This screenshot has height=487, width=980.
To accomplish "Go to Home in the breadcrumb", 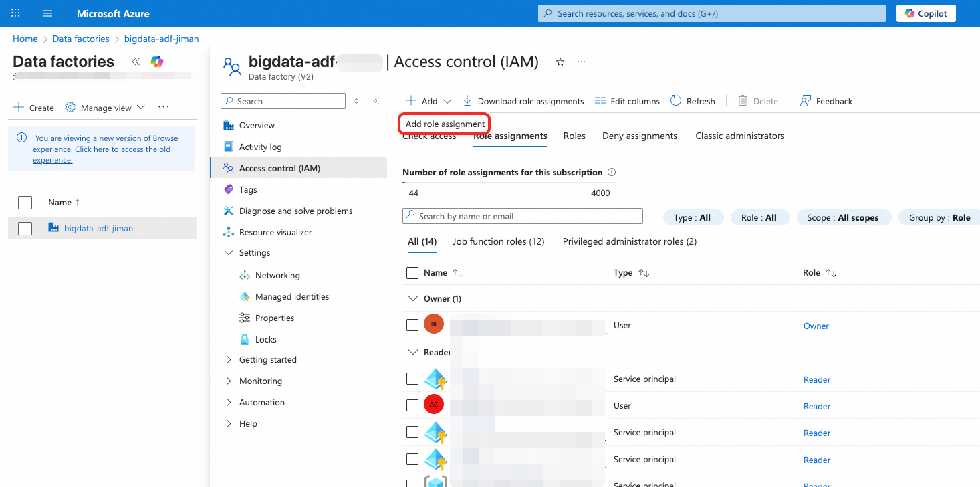I will 25,39.
